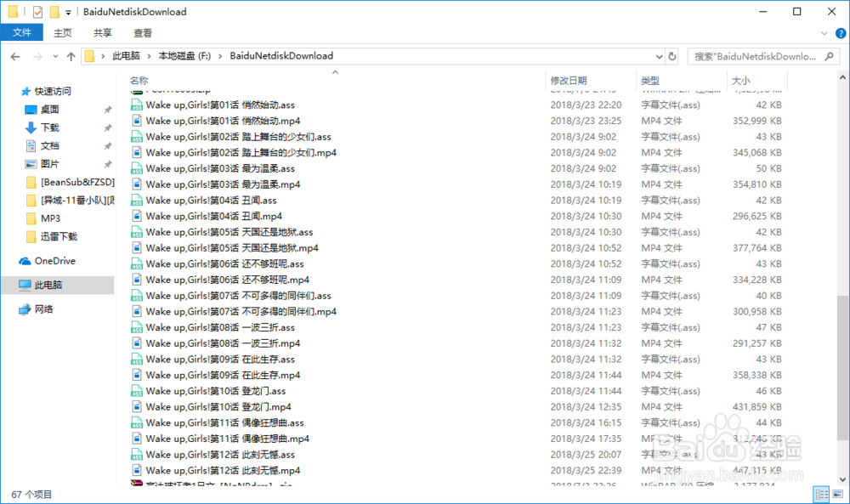Screen dimensions: 850x504
Task: Open quick access toolbar customize dropdown
Action: point(68,12)
